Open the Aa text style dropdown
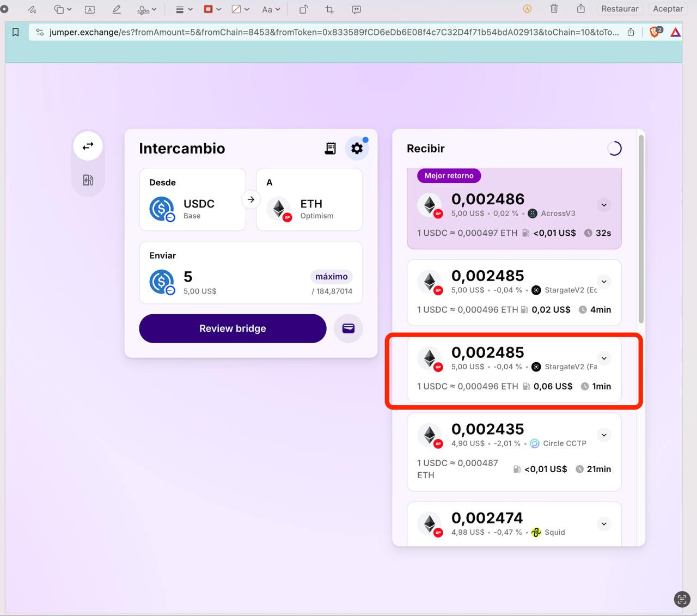697x616 pixels. tap(271, 9)
